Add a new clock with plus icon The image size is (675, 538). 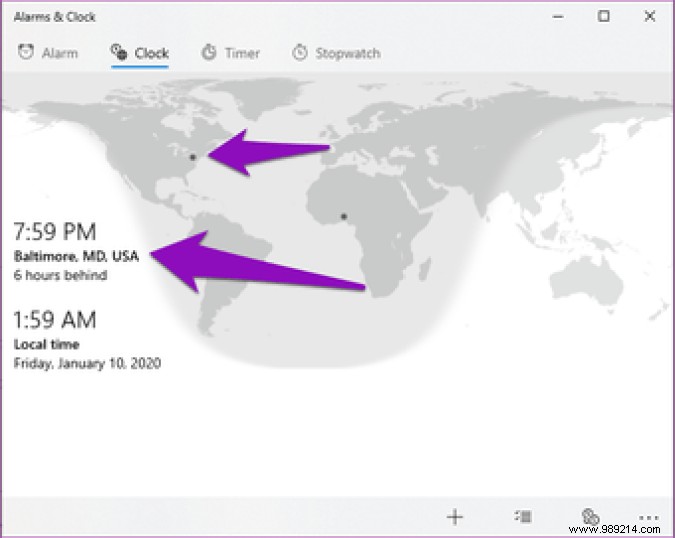tap(455, 516)
